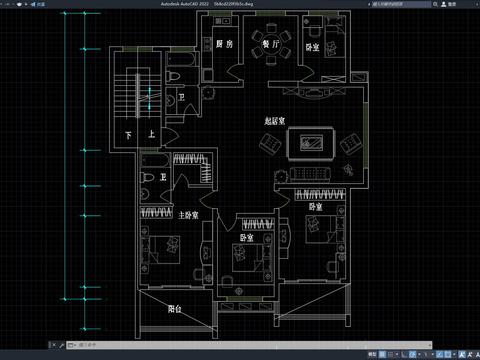
Task: Click the user sign-in icon
Action: coord(444,4)
